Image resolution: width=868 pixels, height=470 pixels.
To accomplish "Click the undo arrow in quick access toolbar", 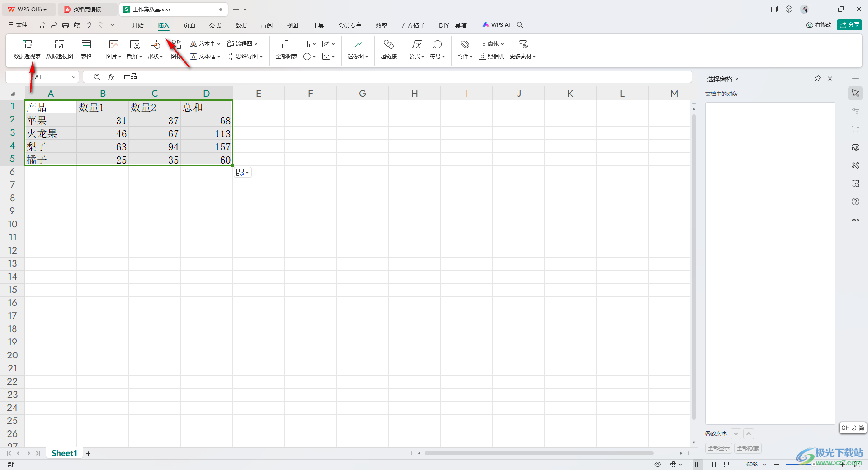I will point(89,25).
